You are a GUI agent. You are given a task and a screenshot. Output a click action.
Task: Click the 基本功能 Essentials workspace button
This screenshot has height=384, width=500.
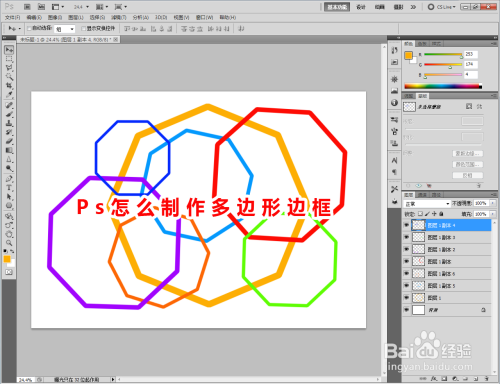(337, 7)
